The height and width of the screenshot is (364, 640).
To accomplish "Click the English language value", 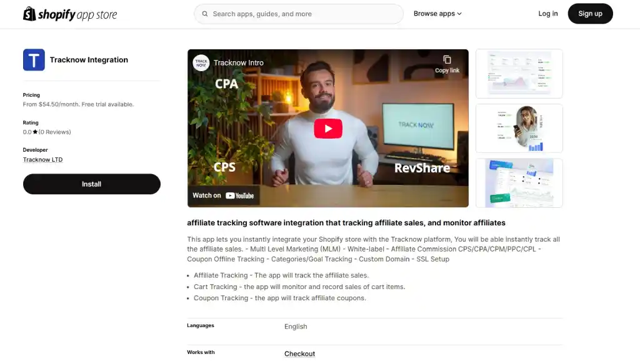I will pyautogui.click(x=296, y=327).
